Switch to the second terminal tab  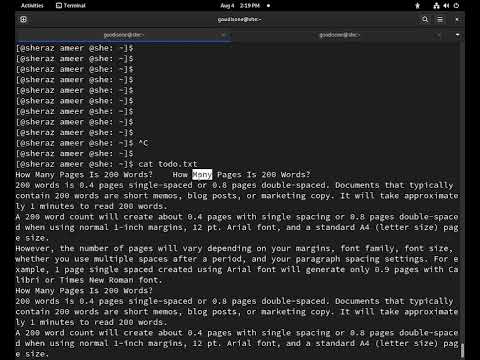tap(339, 35)
